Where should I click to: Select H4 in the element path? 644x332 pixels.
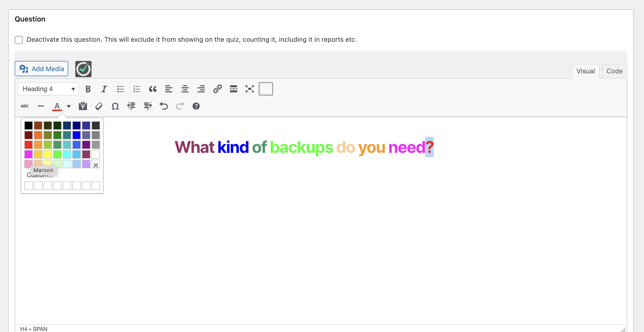pyautogui.click(x=24, y=329)
